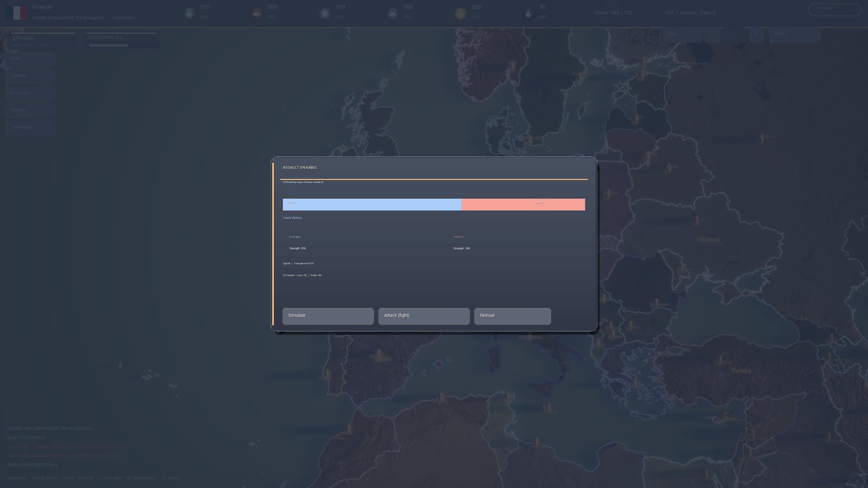Click the droplet resource icon showing 30
This screenshot has height=488, width=868.
click(528, 14)
